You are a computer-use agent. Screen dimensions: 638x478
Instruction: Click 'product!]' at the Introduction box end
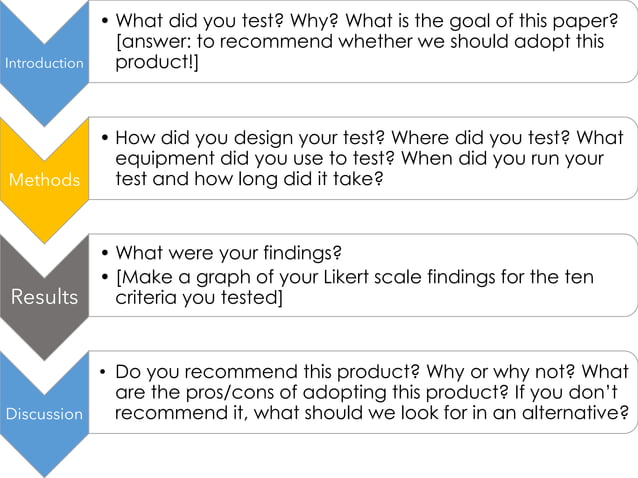pos(156,62)
